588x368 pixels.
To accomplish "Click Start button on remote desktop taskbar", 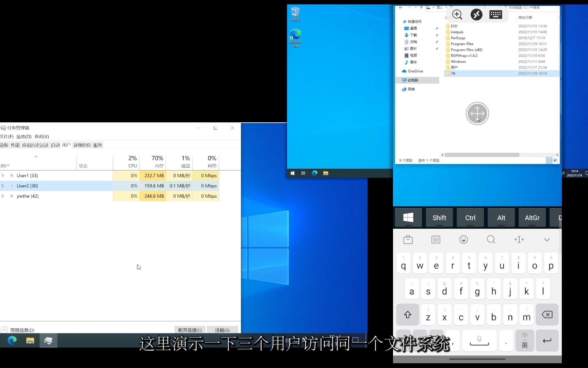I will click(x=292, y=173).
